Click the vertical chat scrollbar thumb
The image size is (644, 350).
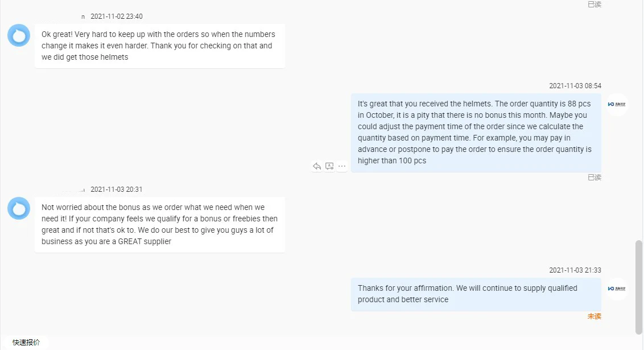point(639,287)
